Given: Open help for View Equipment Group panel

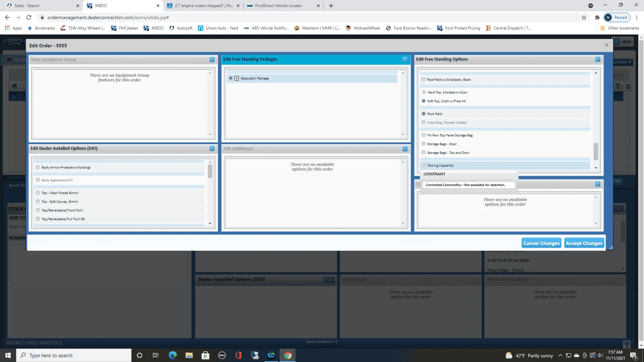Looking at the screenshot, I should (212, 60).
